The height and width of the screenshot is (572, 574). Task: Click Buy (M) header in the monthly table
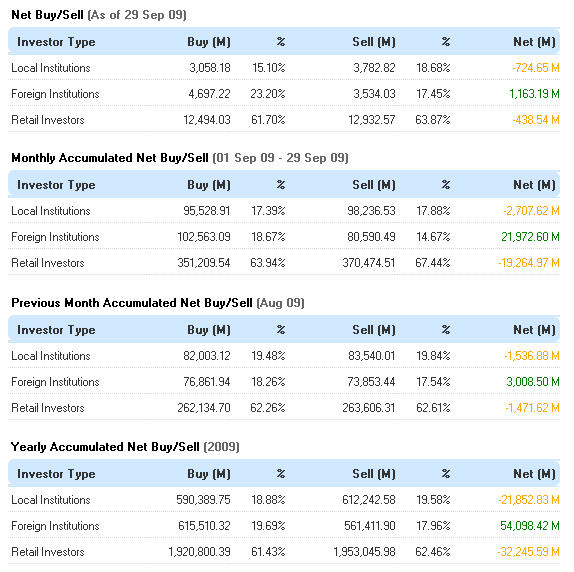pos(209,185)
